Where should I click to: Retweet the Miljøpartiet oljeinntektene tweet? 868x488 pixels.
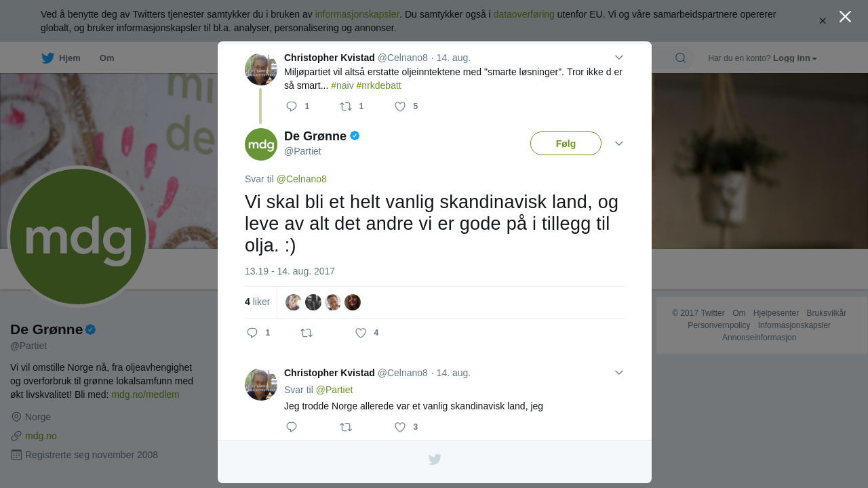346,106
